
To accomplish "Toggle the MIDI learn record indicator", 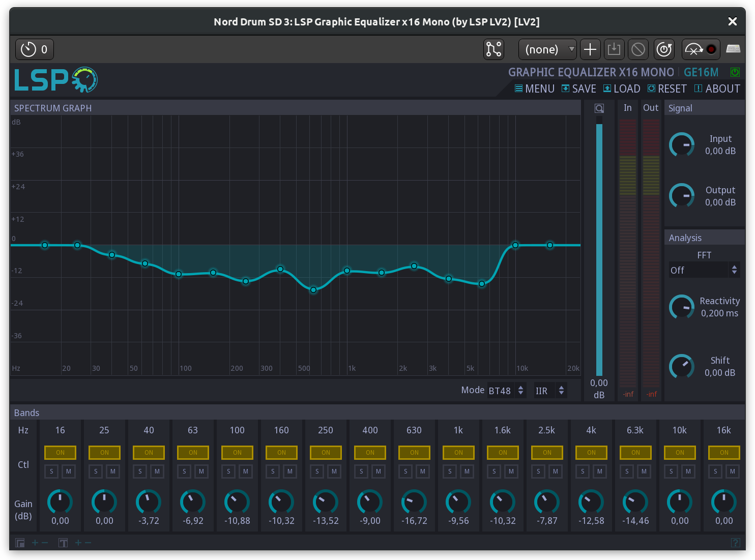I will (x=711, y=49).
